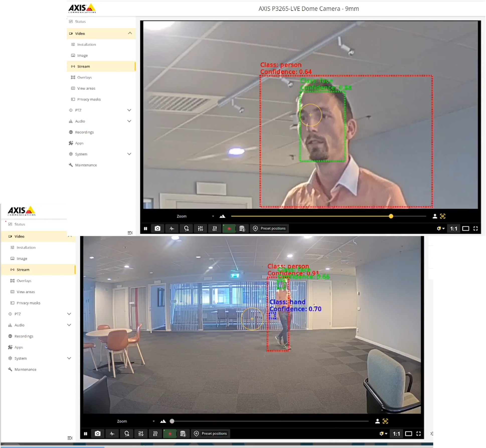The height and width of the screenshot is (448, 486).
Task: Click the yellow M bracket icon in upper view
Action: coord(443,216)
